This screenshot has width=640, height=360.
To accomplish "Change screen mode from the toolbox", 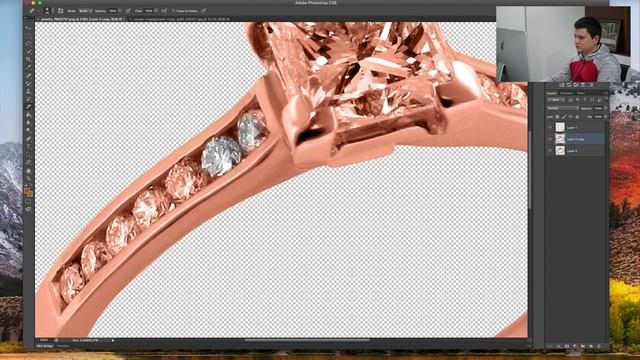I will coord(29,209).
